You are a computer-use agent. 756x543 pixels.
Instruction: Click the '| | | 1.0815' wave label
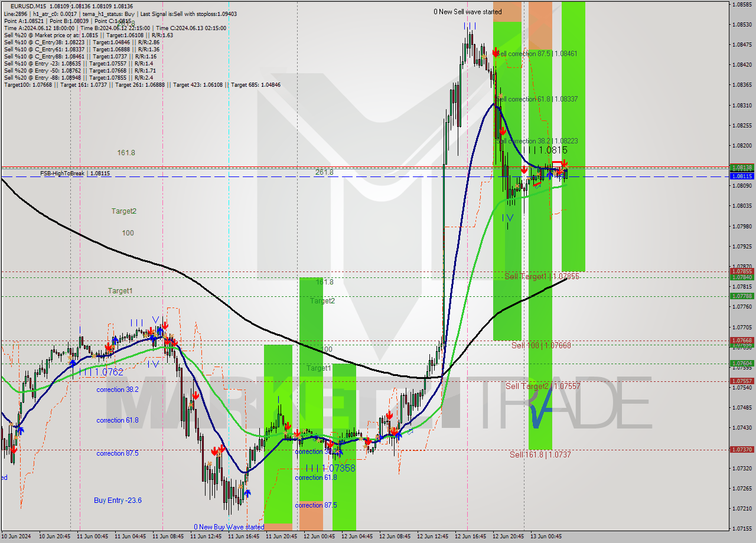[x=545, y=151]
